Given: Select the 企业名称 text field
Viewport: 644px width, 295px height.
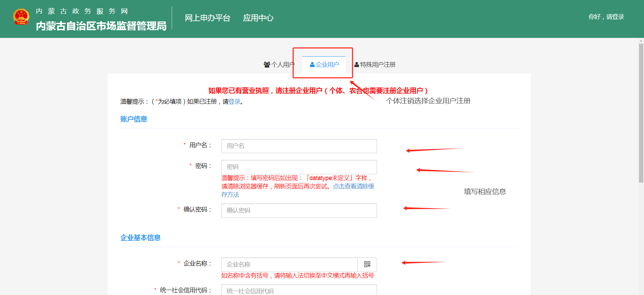Looking at the screenshot, I should coord(289,264).
